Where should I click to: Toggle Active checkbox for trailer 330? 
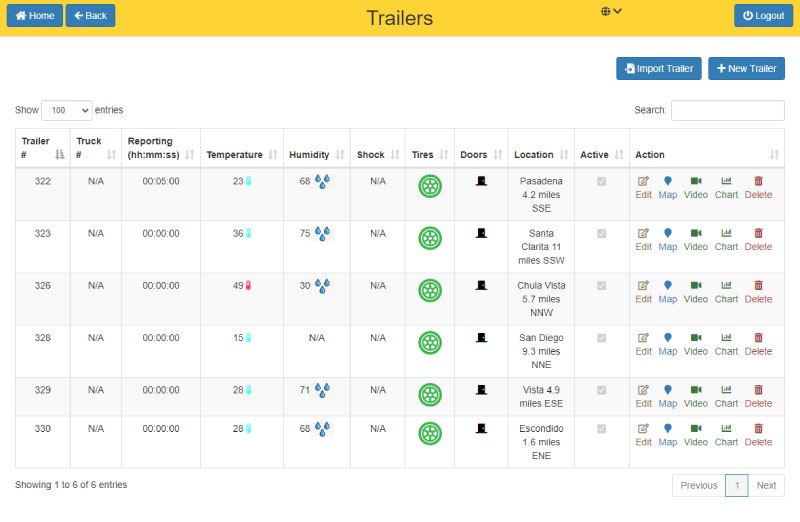tap(602, 429)
